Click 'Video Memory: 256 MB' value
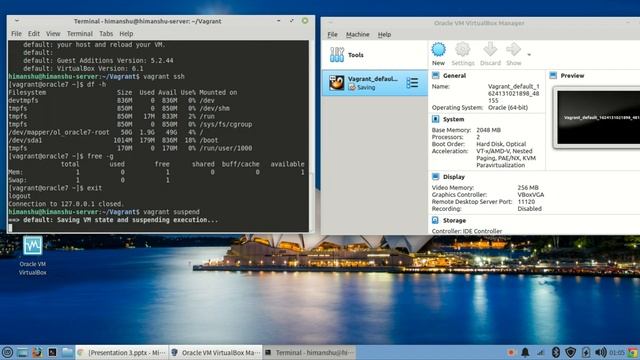 tap(528, 188)
